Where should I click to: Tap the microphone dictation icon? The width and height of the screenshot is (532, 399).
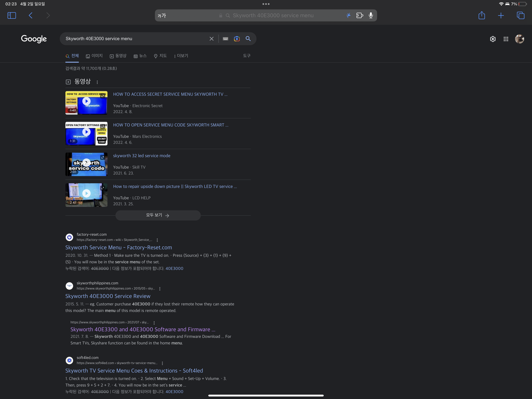pos(371,15)
